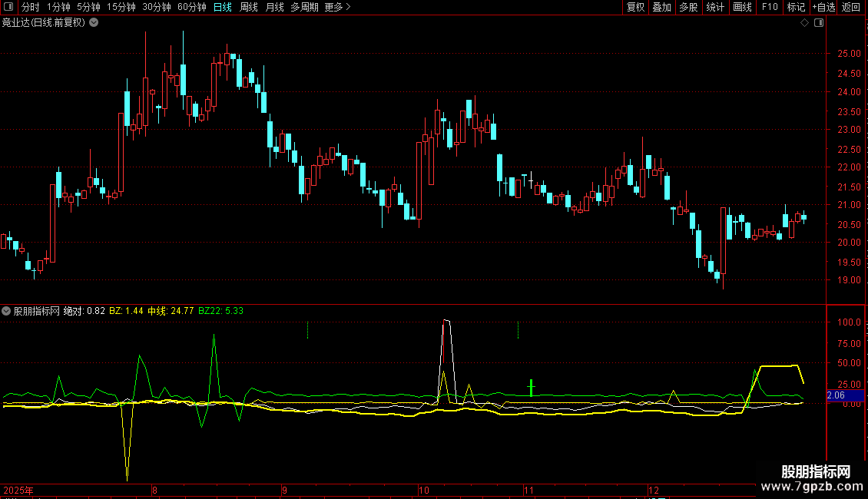Select the 30分钟 period tab
The width and height of the screenshot is (868, 499).
[x=157, y=7]
